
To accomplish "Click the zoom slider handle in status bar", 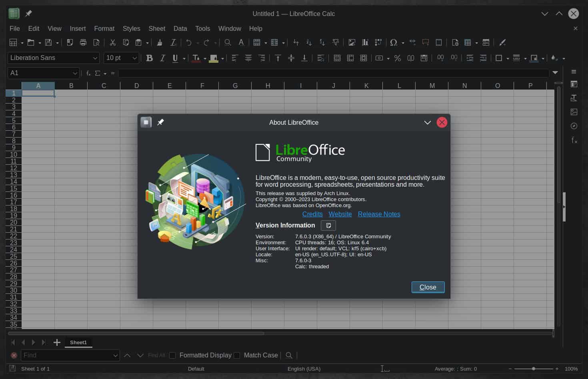I will click(534, 369).
